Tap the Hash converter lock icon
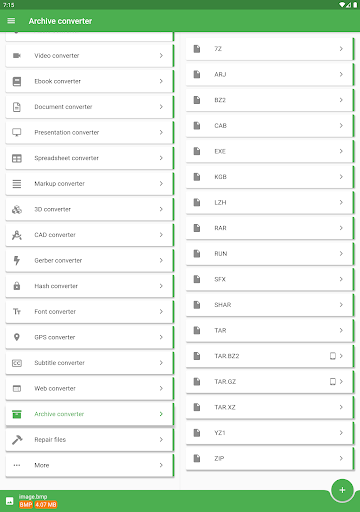Viewport: 360px width, 512px height. [x=17, y=286]
